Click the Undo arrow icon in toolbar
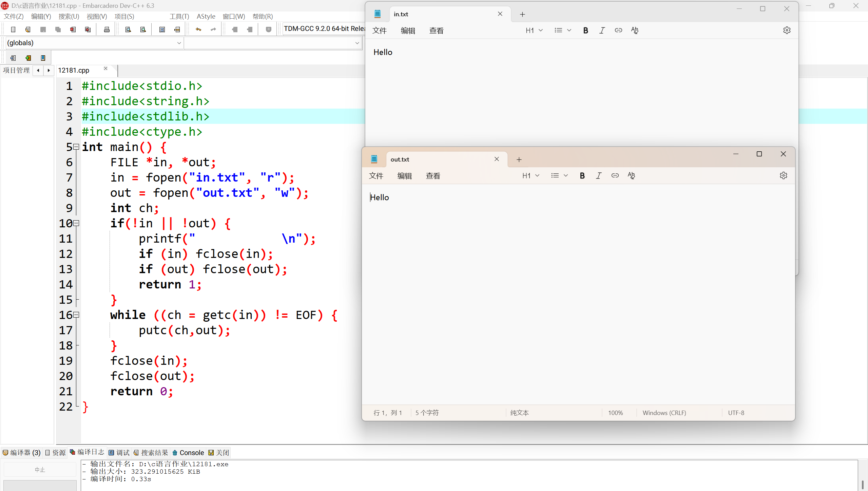The width and height of the screenshot is (868, 491). click(x=198, y=30)
